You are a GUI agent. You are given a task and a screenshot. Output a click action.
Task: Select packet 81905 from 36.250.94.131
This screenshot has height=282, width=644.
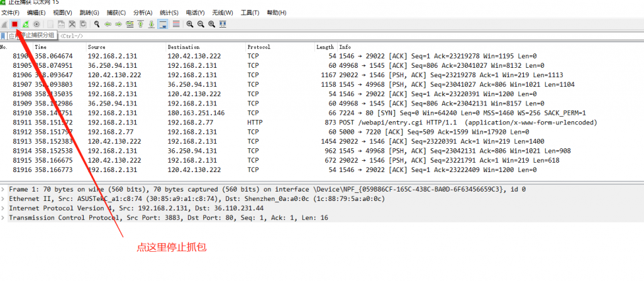[x=322, y=65]
